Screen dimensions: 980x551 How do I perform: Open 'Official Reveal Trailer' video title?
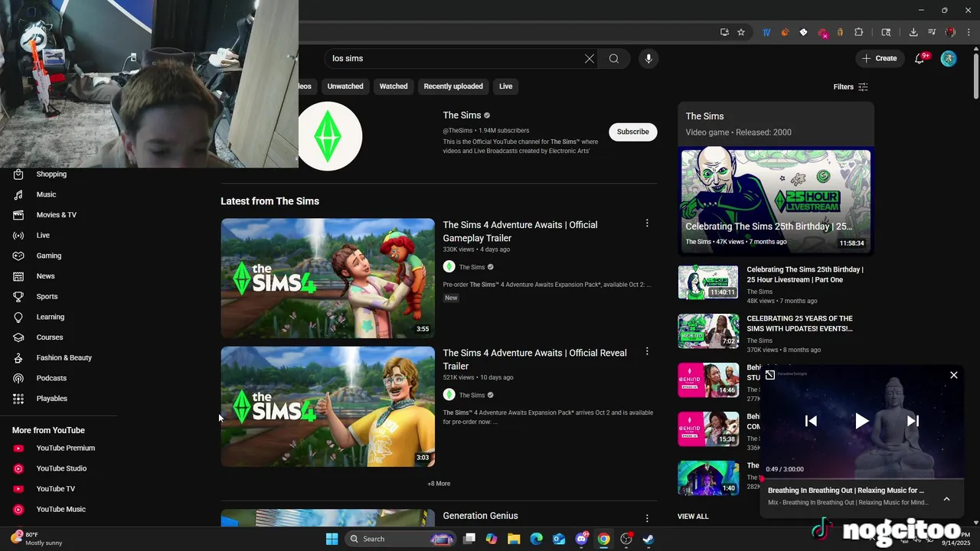pos(534,359)
